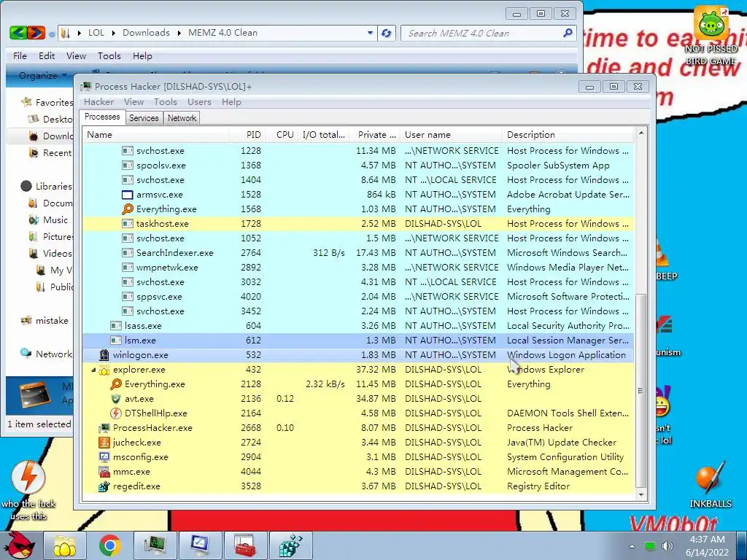Switch to the Services tab
The height and width of the screenshot is (560, 747).
(x=144, y=118)
